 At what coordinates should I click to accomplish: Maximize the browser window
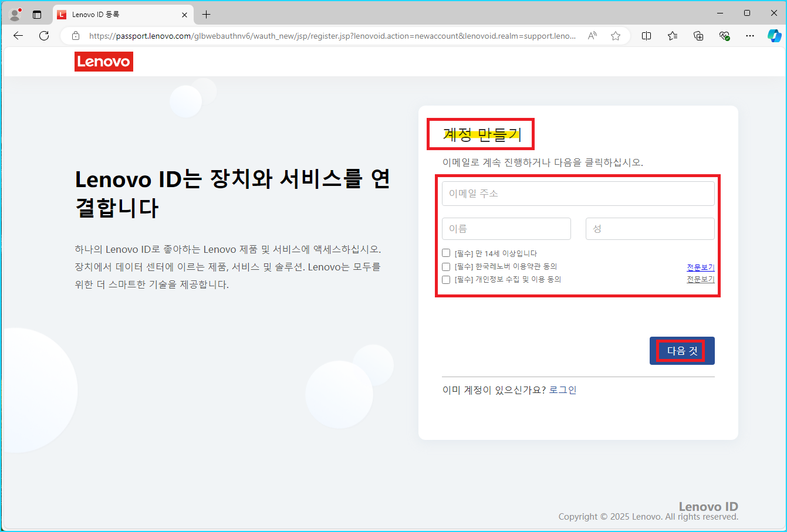[747, 13]
